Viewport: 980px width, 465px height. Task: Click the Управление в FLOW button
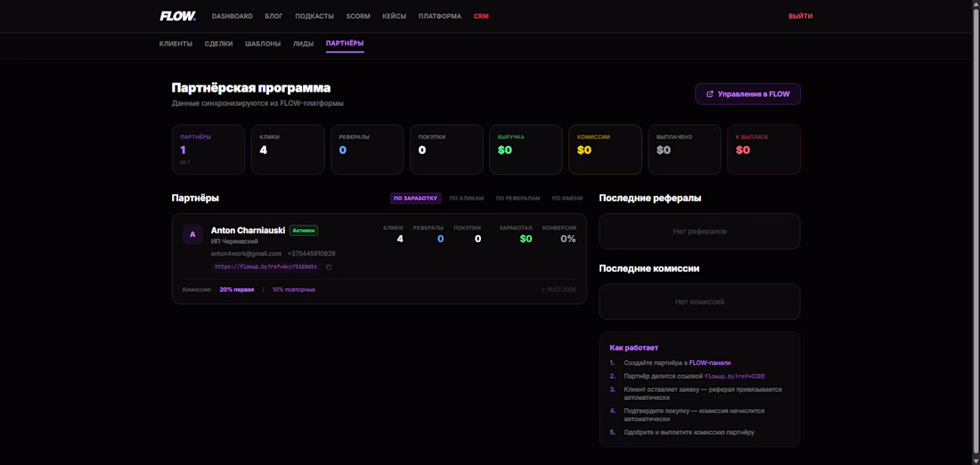[x=747, y=94]
